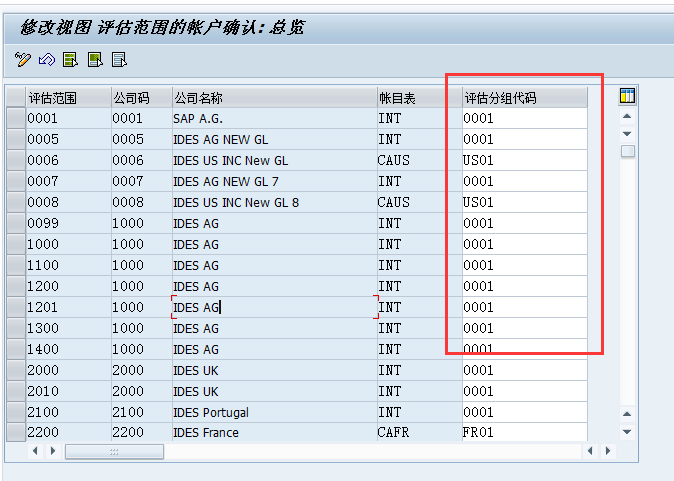Image resolution: width=674 pixels, height=481 pixels.
Task: Edit grouping code for IDES Portugal
Action: pyautogui.click(x=524, y=412)
